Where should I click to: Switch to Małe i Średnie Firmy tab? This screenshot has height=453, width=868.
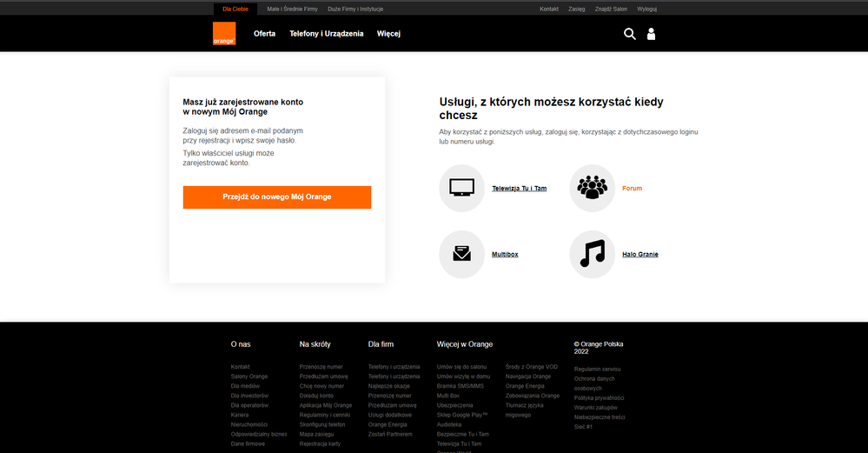(292, 8)
